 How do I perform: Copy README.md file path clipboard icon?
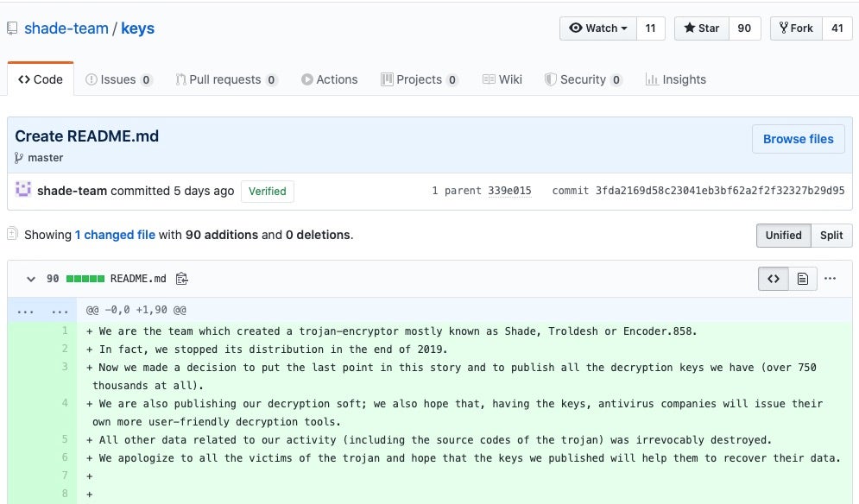tap(181, 279)
